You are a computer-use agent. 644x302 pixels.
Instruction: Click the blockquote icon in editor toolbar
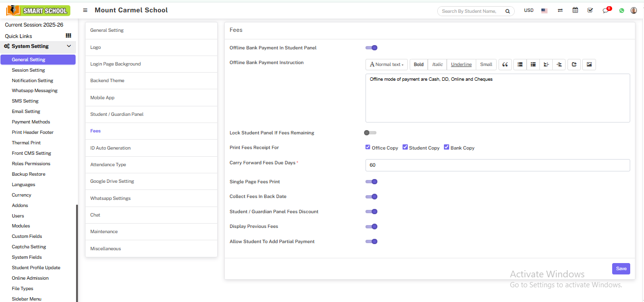505,65
